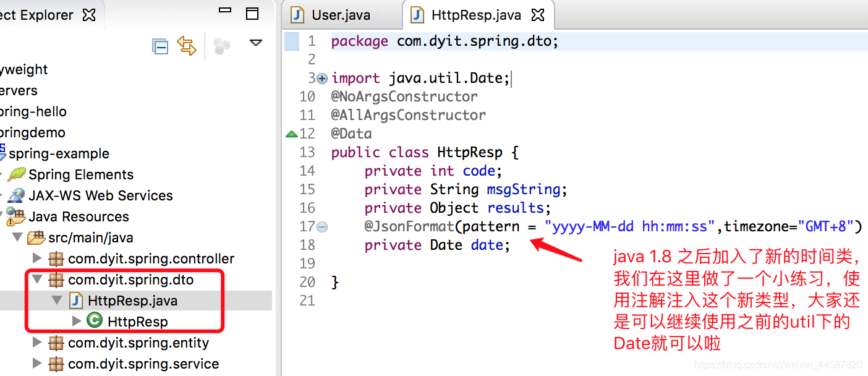
Task: Click the src/main/java folder icon
Action: [x=36, y=237]
